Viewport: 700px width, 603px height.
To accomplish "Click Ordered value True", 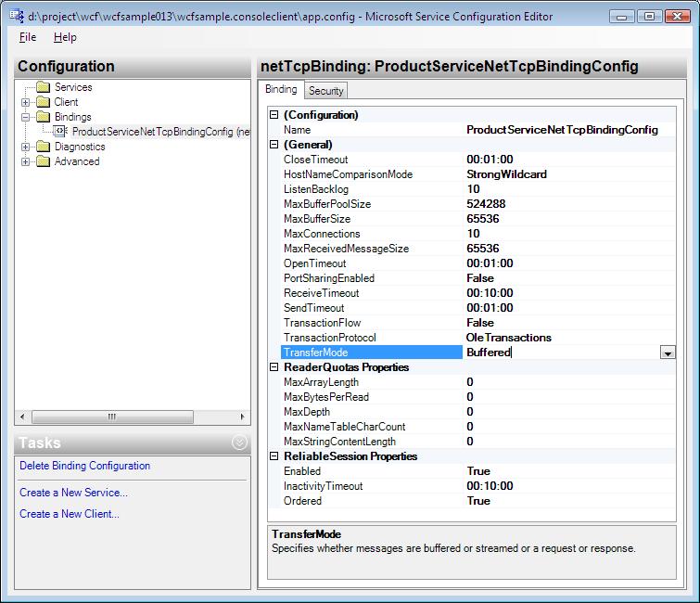I will (478, 501).
